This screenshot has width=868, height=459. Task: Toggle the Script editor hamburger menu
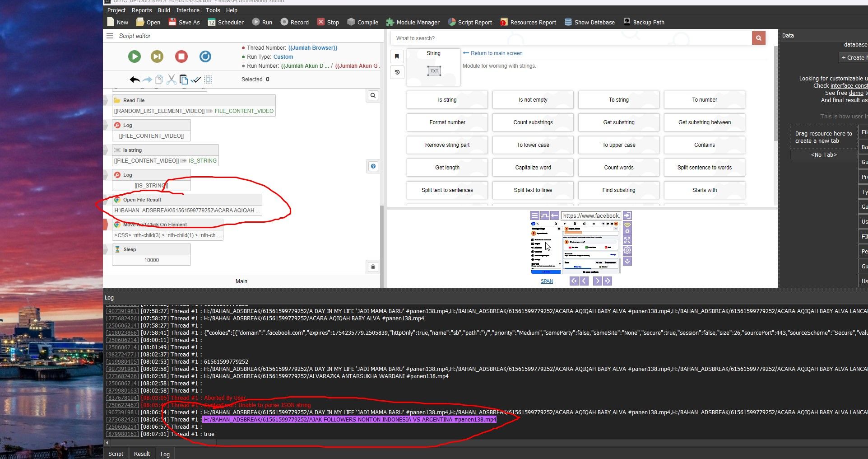click(x=110, y=36)
